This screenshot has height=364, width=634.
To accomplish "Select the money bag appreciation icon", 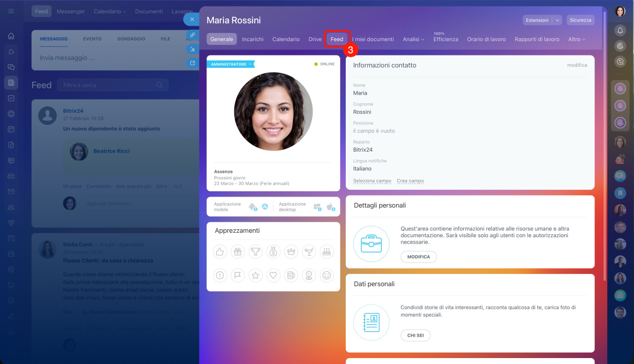I will (x=273, y=252).
